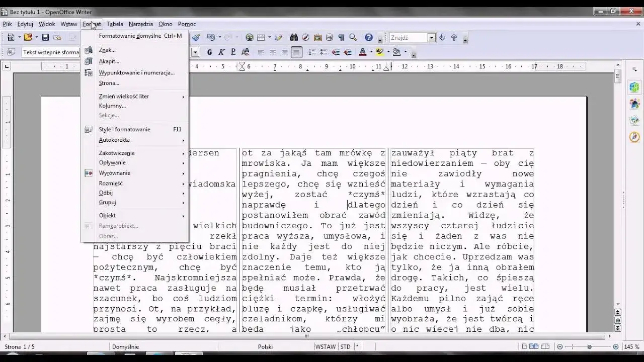Open the Edytuj menu
Screen dimensions: 644x362
click(x=25, y=24)
